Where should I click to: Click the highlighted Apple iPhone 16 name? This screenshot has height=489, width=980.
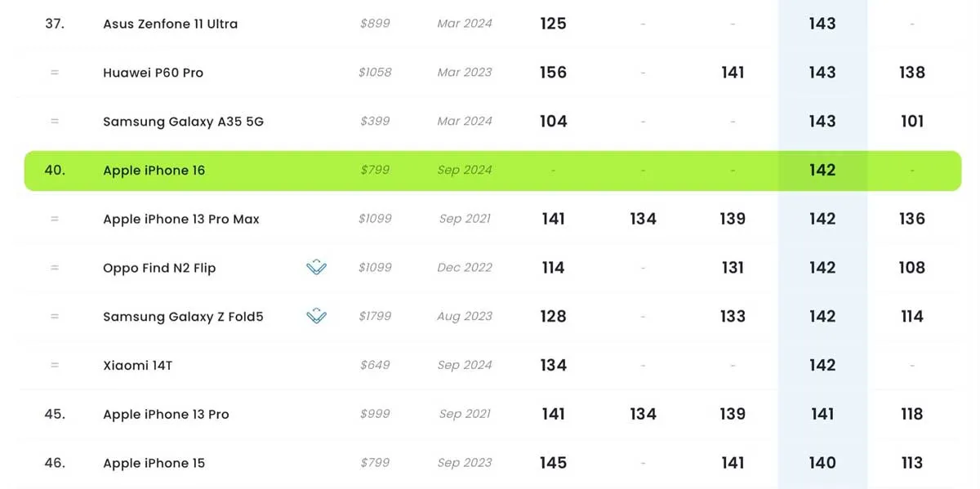(x=154, y=171)
